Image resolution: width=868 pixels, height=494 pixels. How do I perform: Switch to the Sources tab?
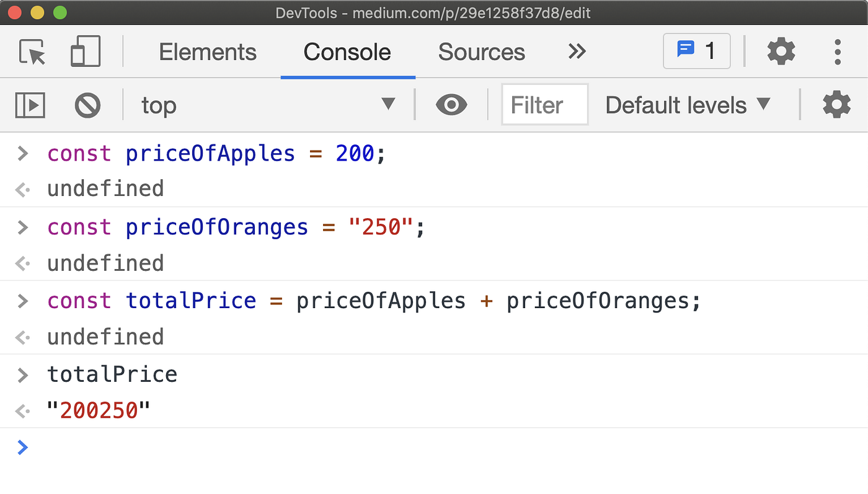[x=481, y=52]
